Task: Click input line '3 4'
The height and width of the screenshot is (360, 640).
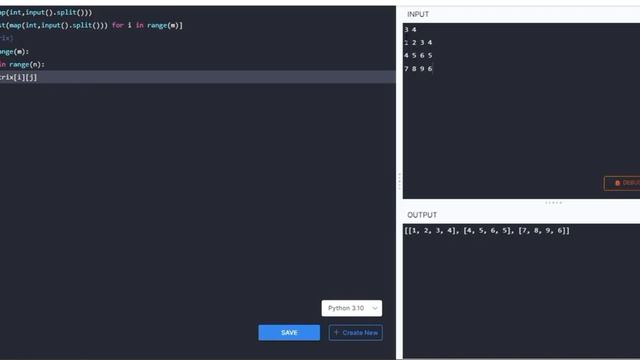Action: click(x=410, y=29)
